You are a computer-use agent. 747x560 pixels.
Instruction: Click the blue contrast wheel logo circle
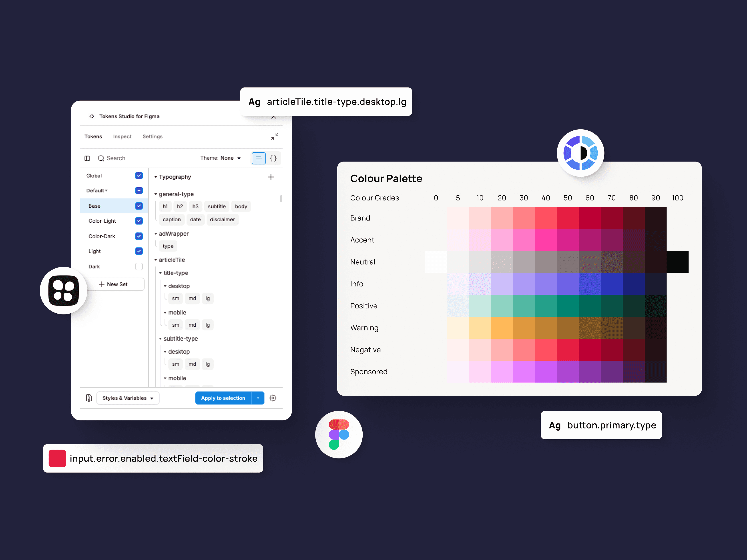pos(580,153)
